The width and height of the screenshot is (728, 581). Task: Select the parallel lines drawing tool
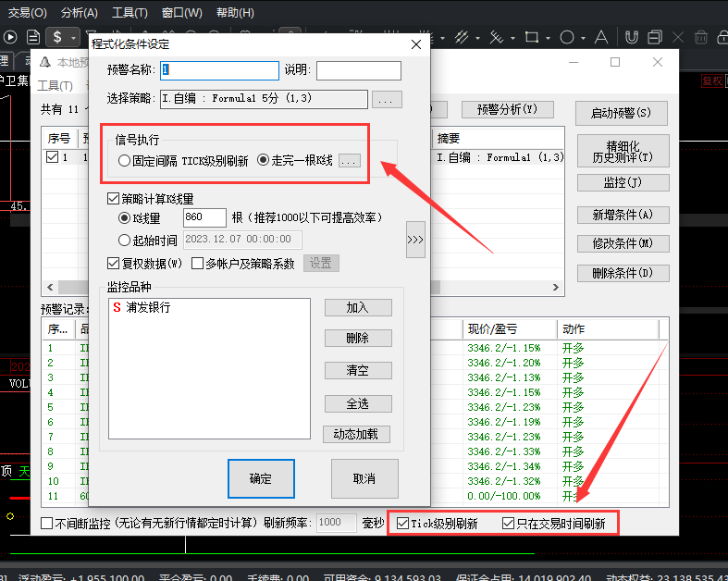pyautogui.click(x=461, y=37)
